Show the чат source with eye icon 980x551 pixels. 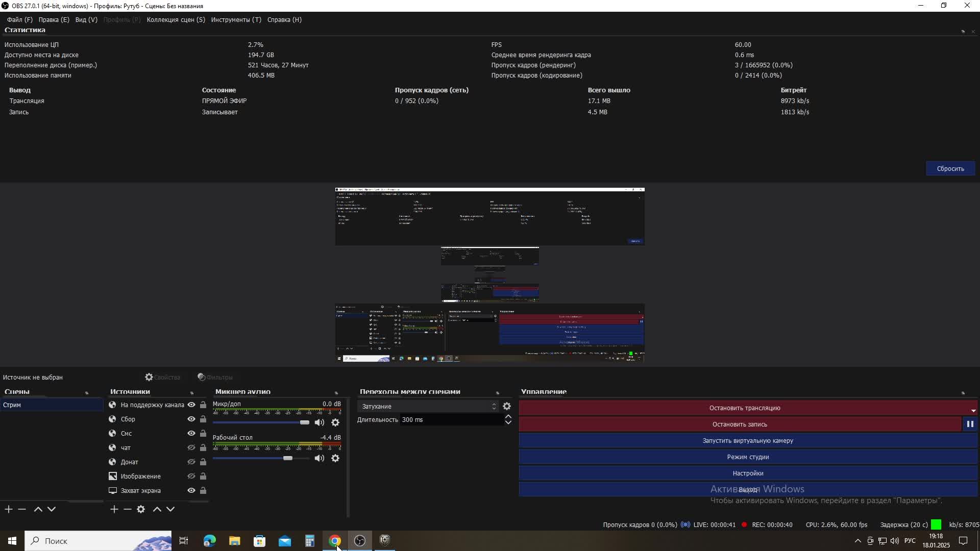191,447
